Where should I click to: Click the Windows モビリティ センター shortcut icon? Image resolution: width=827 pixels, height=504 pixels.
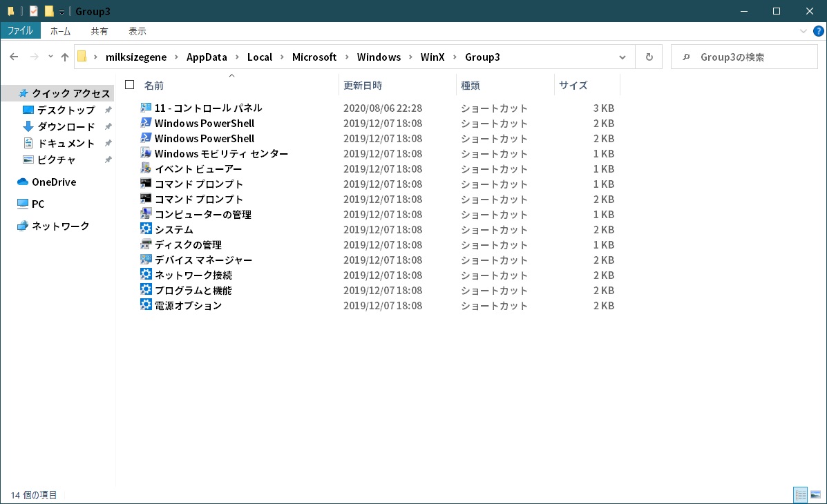[x=146, y=153]
